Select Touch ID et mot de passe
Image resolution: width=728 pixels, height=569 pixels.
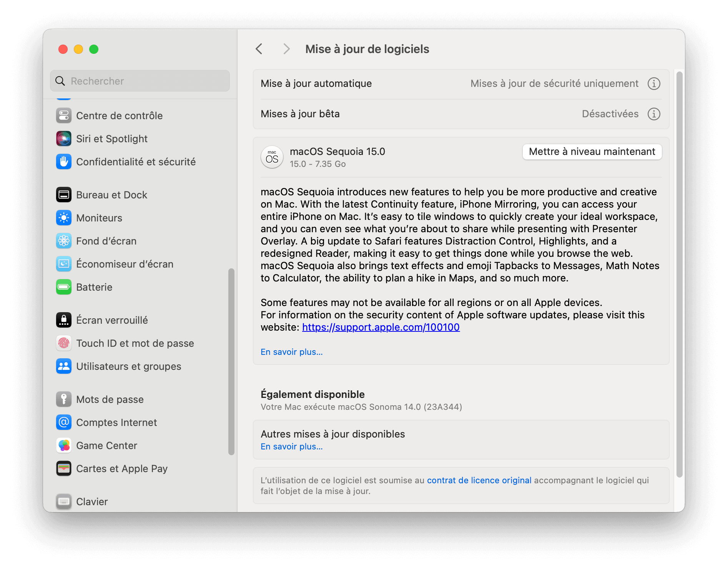point(140,343)
